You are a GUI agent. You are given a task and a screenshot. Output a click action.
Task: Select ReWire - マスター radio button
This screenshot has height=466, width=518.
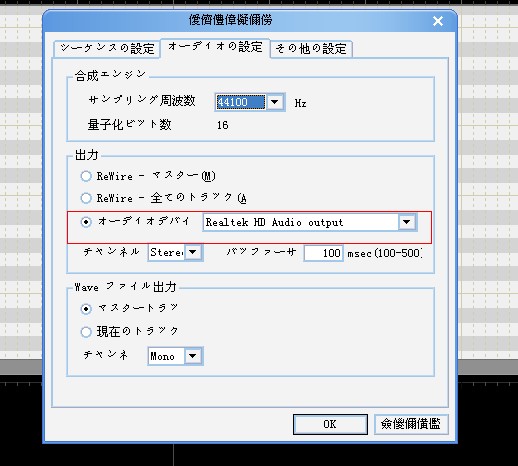(x=86, y=176)
